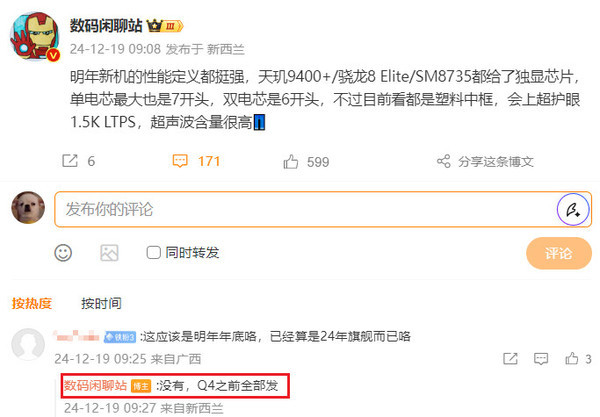Click the repost icon under the post
Viewport: 600px width, 417px height.
click(70, 161)
